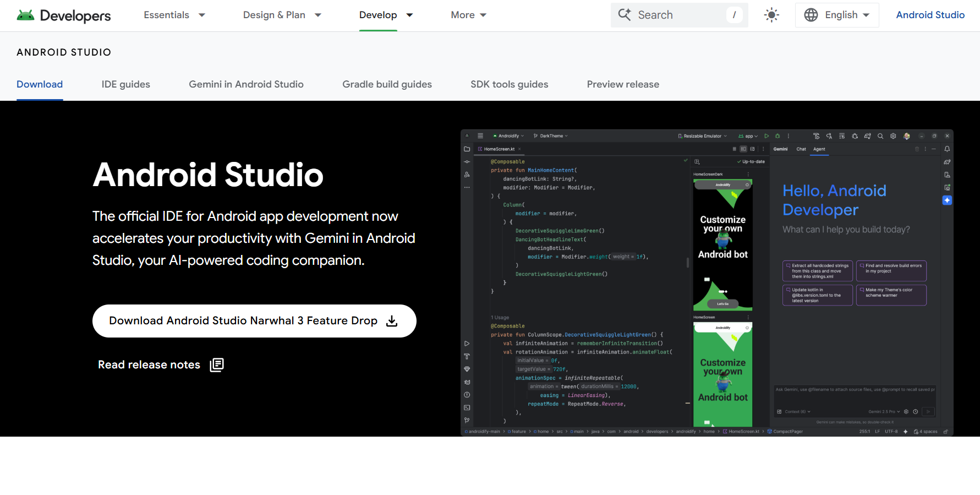Select the Preview release tab

coord(623,84)
